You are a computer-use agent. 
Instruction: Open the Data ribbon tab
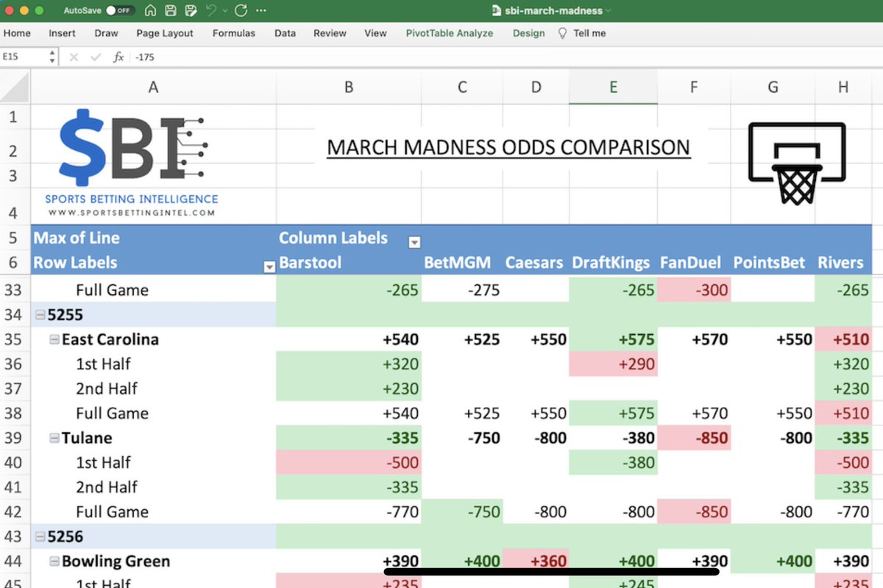(285, 33)
